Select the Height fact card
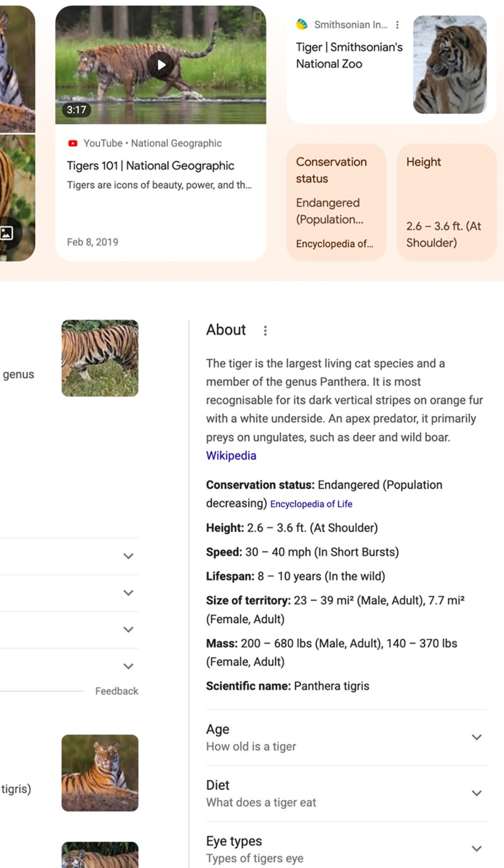This screenshot has height=868, width=504. [x=447, y=202]
